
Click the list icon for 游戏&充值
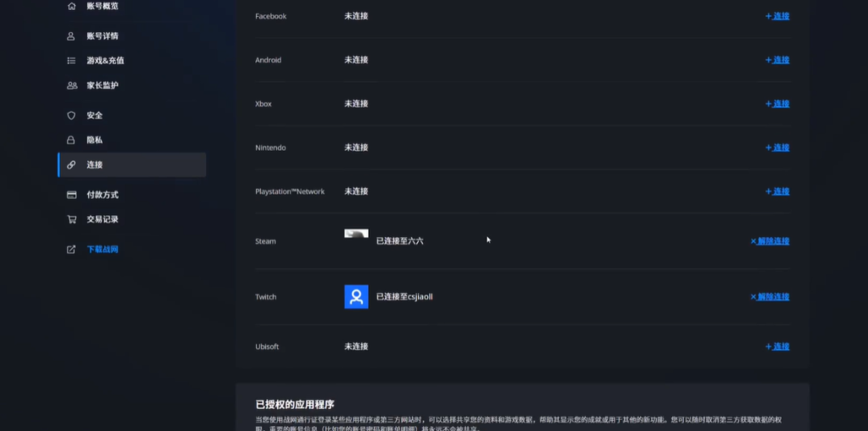point(71,61)
